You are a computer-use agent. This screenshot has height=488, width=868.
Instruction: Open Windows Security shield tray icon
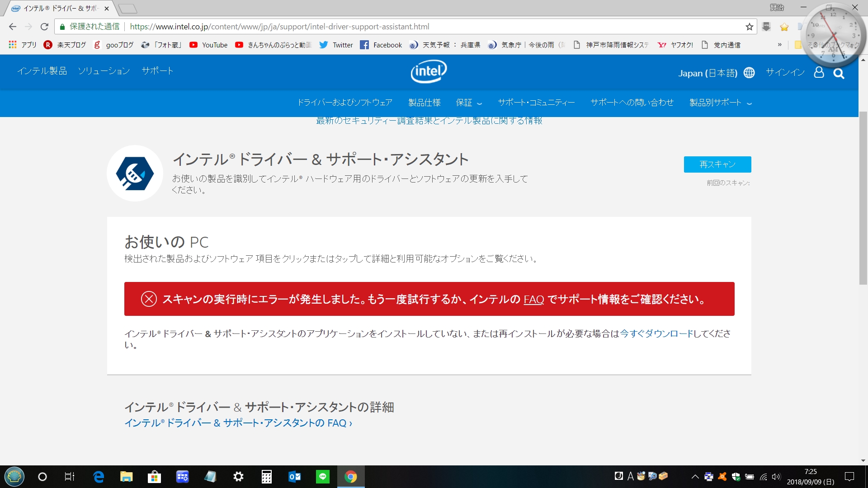(736, 477)
